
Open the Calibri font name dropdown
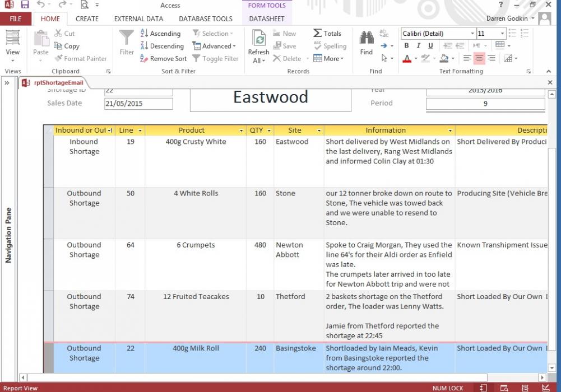(472, 34)
